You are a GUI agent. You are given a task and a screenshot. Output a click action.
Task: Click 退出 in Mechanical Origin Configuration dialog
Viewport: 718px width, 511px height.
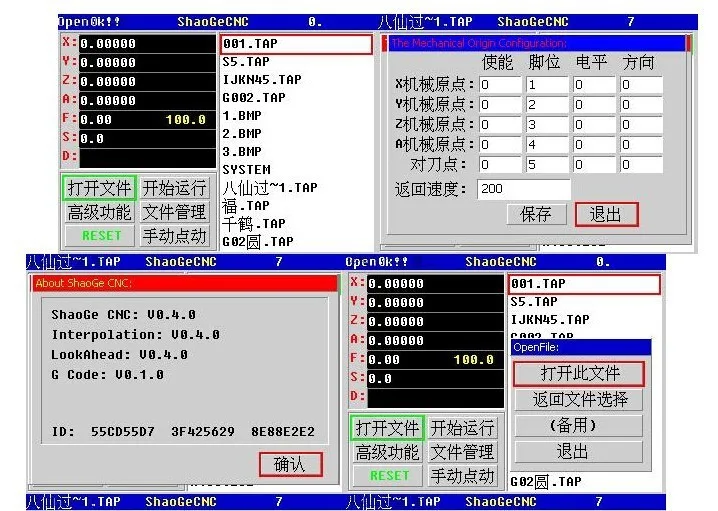606,214
